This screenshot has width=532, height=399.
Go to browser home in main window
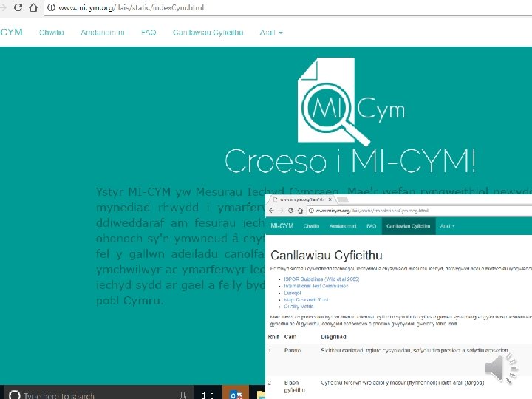click(x=33, y=7)
